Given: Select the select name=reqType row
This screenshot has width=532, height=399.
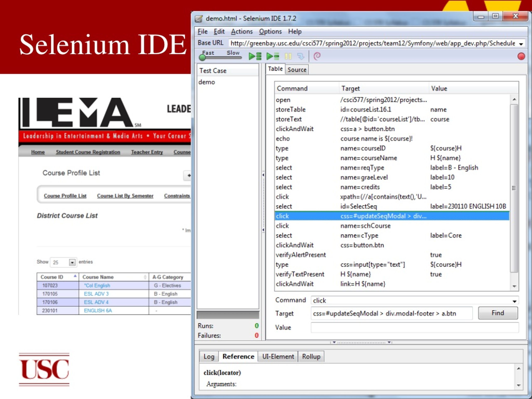Looking at the screenshot, I should coord(392,168).
